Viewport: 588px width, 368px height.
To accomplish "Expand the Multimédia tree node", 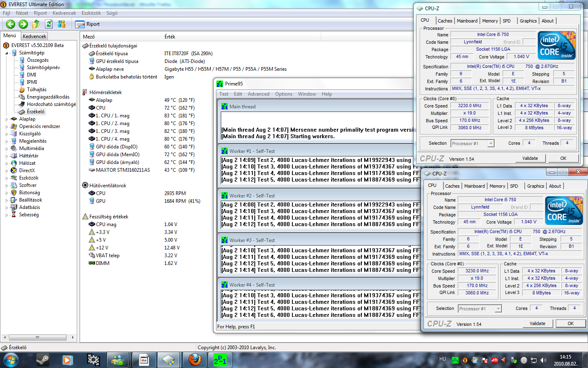I will 7,148.
